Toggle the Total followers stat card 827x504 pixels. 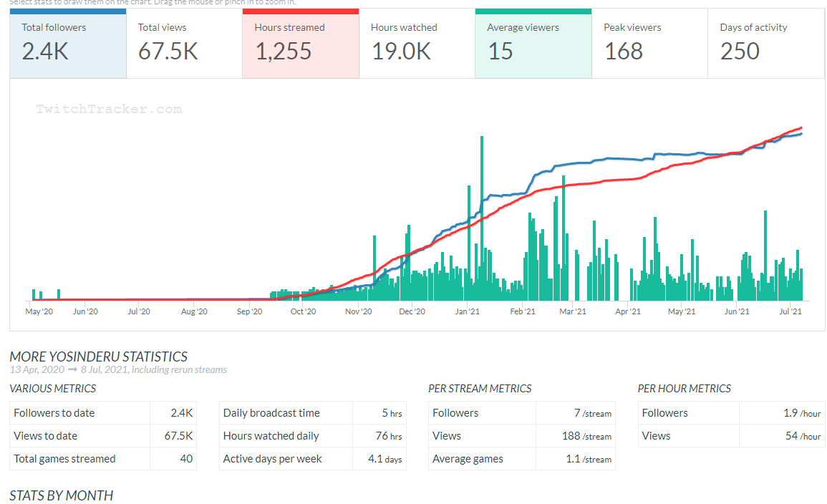[68, 44]
